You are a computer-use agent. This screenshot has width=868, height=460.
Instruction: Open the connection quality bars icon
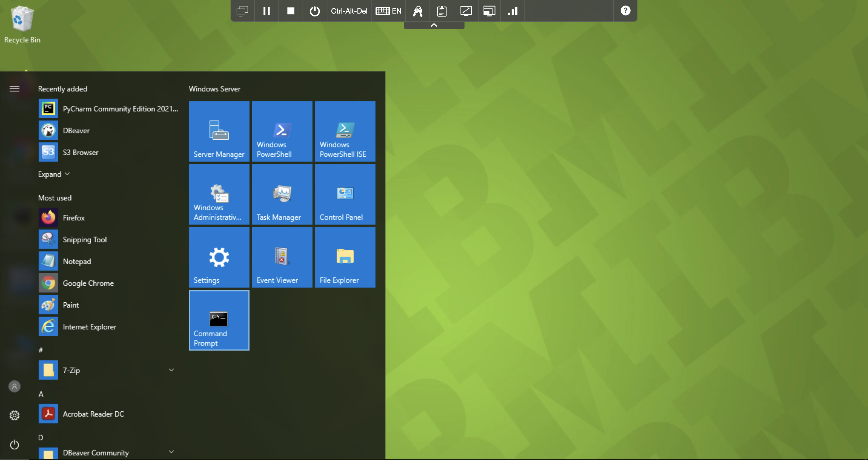tap(513, 11)
